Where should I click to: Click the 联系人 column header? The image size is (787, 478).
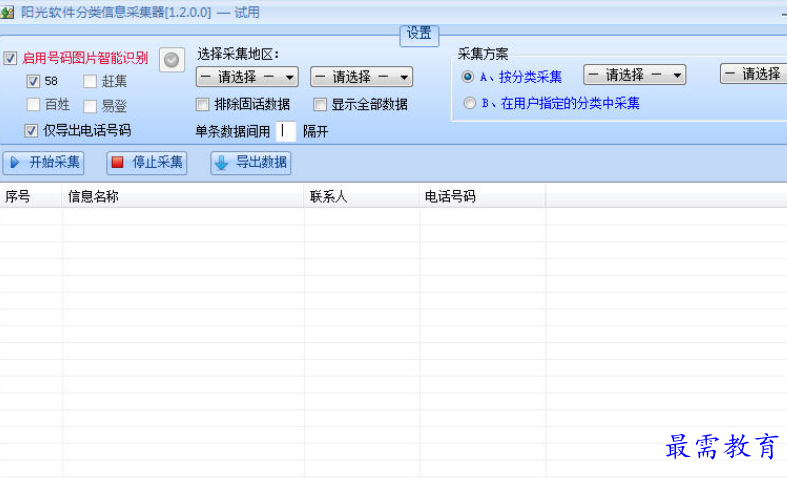tap(362, 196)
